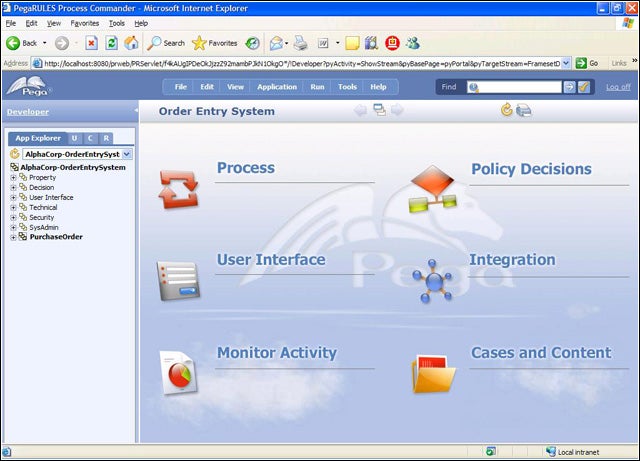Image resolution: width=640 pixels, height=461 pixels.
Task: Open the Integration network icon
Action: 432,281
